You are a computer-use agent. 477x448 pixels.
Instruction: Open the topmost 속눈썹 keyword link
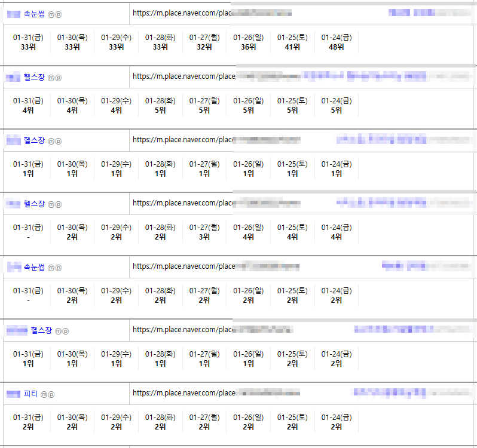34,14
